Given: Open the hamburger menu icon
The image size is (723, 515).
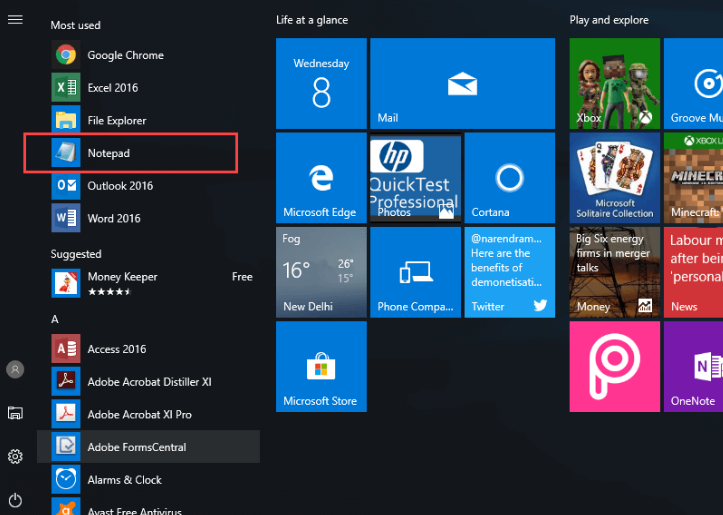Looking at the screenshot, I should [15, 19].
